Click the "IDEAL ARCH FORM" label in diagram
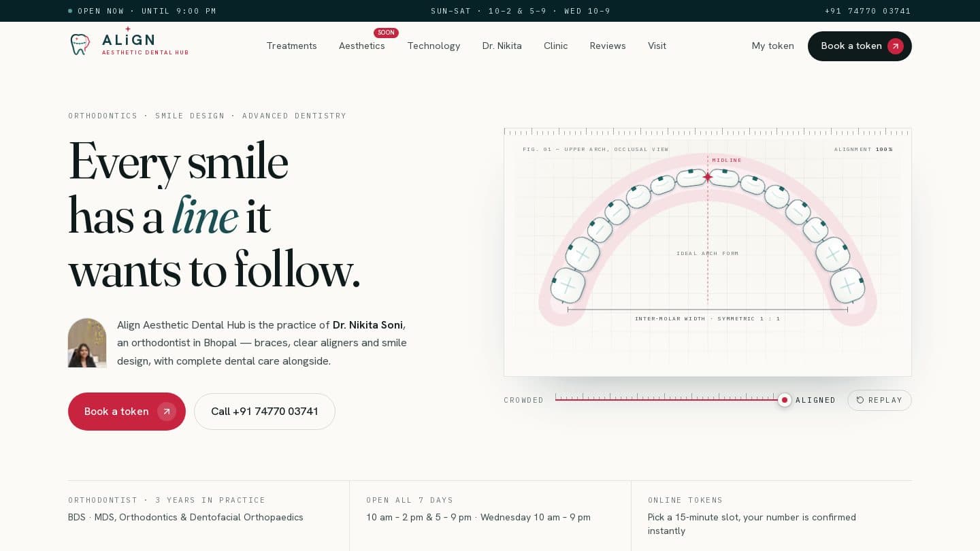Viewport: 980px width, 551px height. coord(708,253)
